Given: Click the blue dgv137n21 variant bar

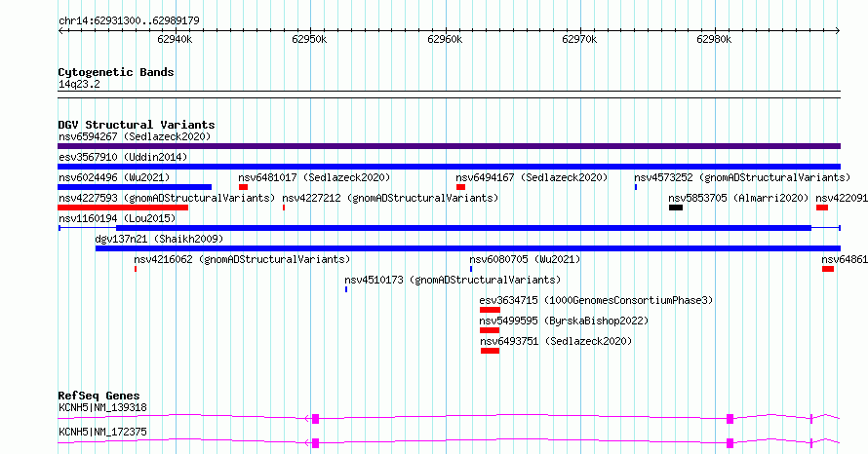Looking at the screenshot, I should [x=468, y=248].
